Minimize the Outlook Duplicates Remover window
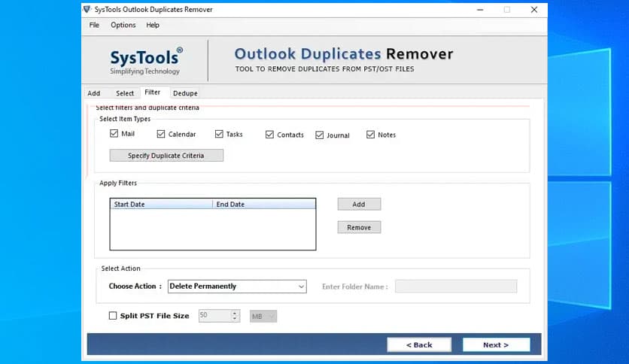The image size is (629, 364). tap(480, 10)
